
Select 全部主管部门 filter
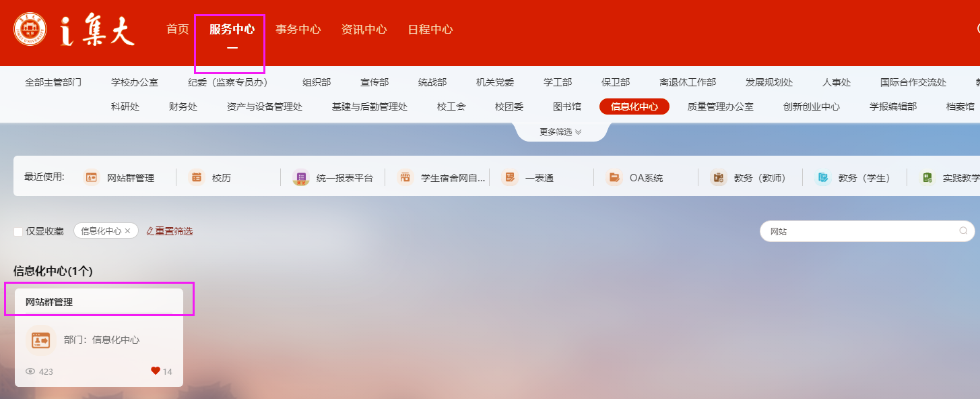53,82
